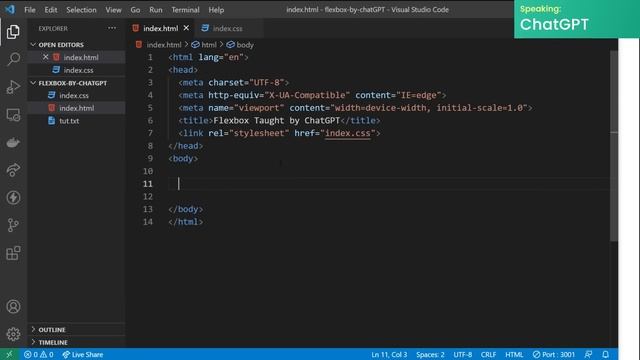Click the notifications bell icon
The height and width of the screenshot is (360, 640).
606,354
